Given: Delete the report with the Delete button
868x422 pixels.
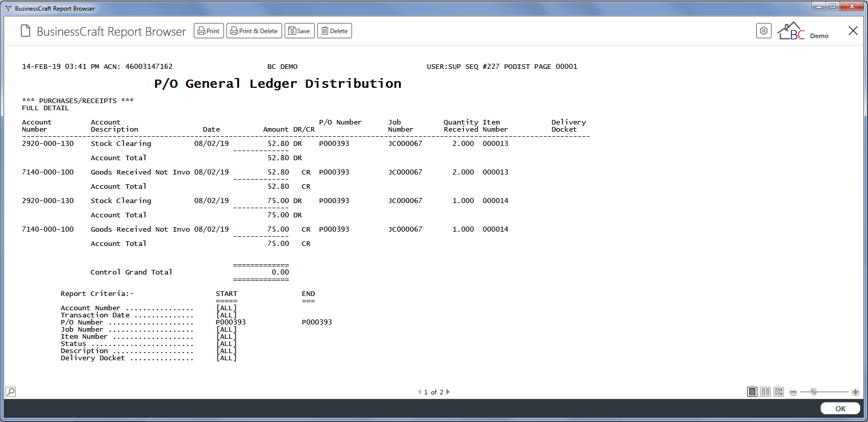Looking at the screenshot, I should click(x=335, y=31).
